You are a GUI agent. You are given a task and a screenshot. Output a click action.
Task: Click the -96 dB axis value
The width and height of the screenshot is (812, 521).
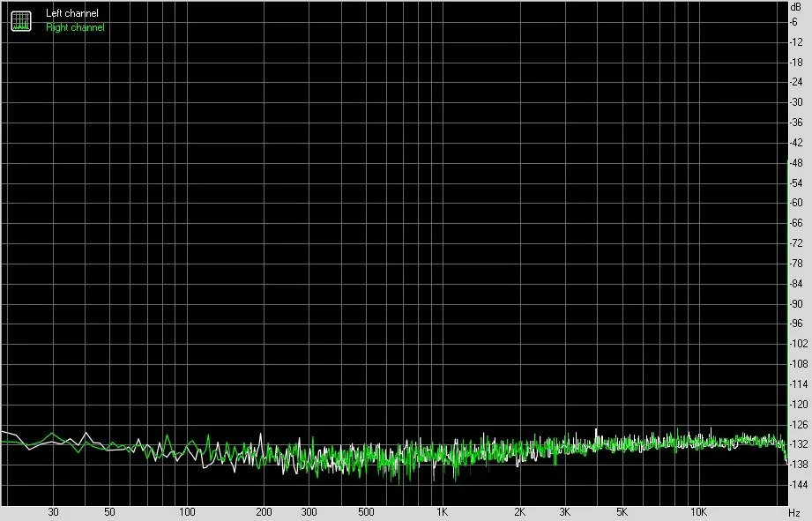796,324
